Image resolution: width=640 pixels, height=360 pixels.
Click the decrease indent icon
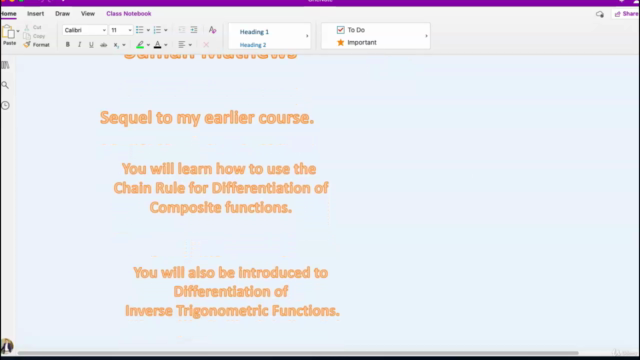[182, 30]
